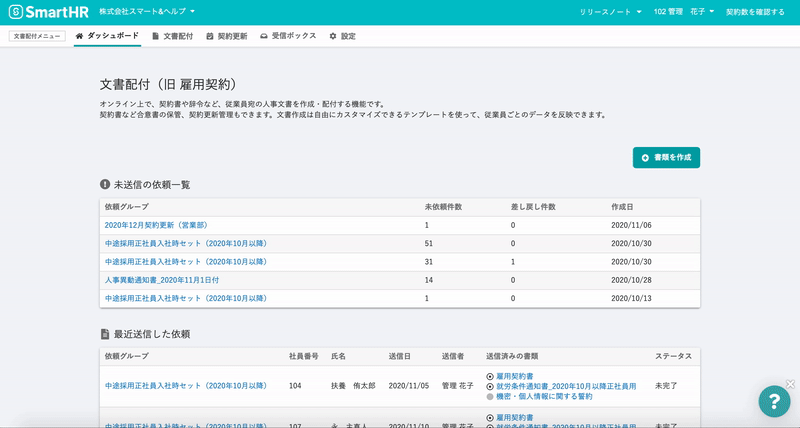Click the 送信済みの書類 column header
This screenshot has height=428, width=800.
point(512,356)
